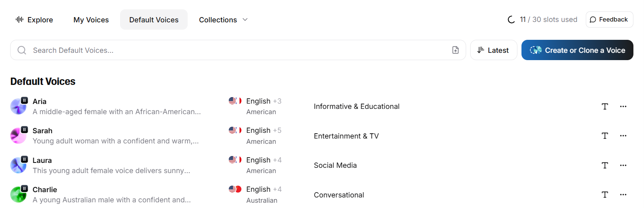Click the magnifier search icon

coord(22,50)
